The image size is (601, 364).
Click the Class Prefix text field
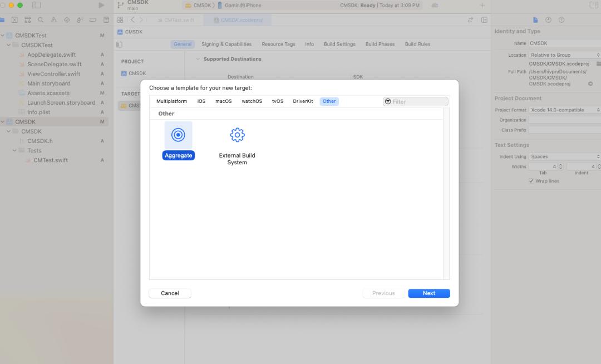pyautogui.click(x=565, y=130)
